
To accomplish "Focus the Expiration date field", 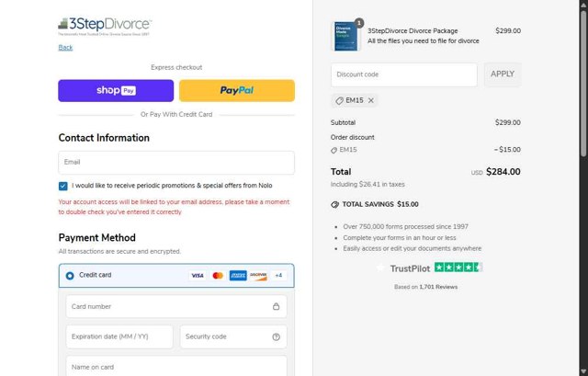I will pos(119,336).
